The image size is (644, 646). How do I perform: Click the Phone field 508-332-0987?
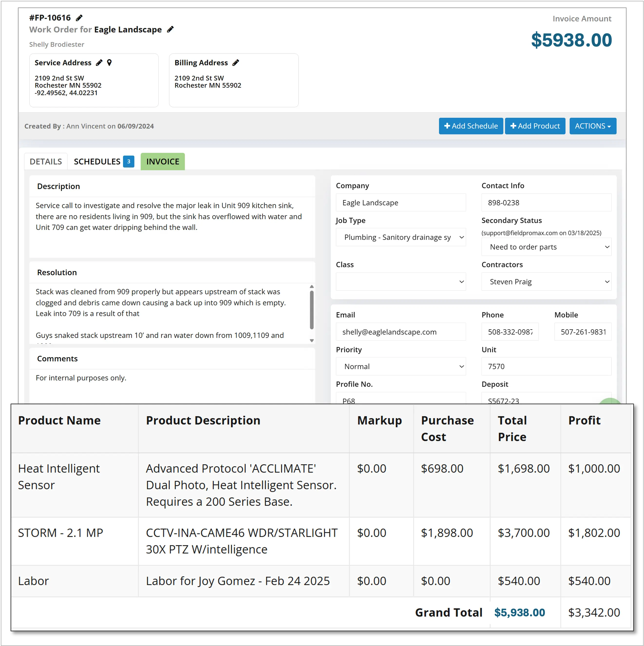[510, 332]
